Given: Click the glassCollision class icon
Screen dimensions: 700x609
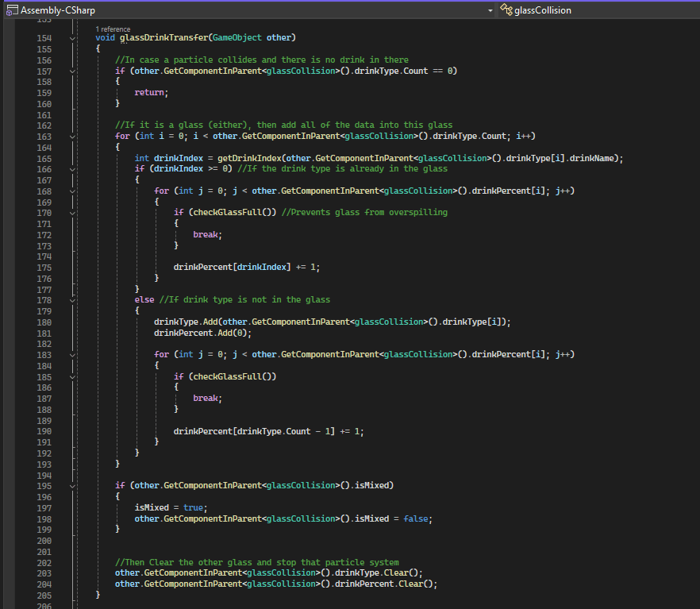Looking at the screenshot, I should tap(506, 10).
